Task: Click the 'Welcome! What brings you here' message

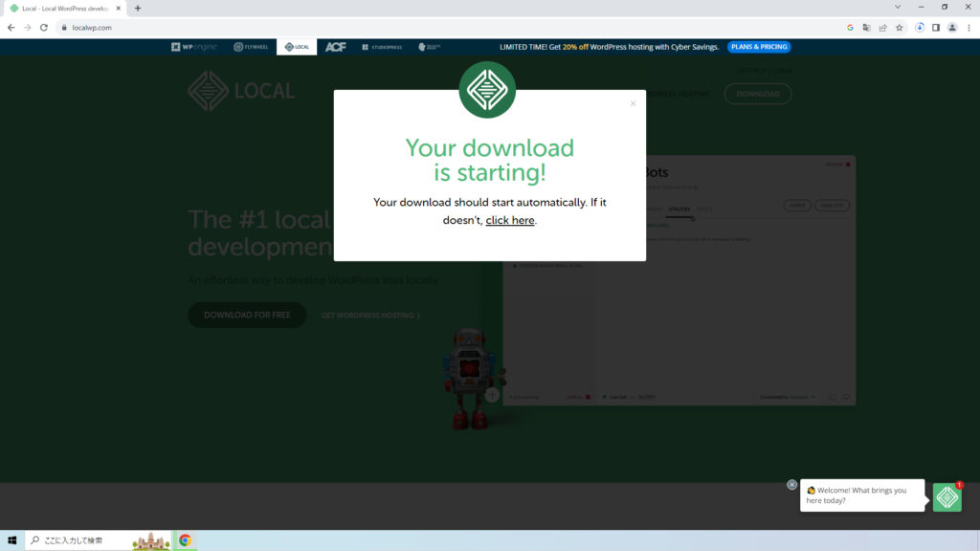Action: click(x=862, y=496)
